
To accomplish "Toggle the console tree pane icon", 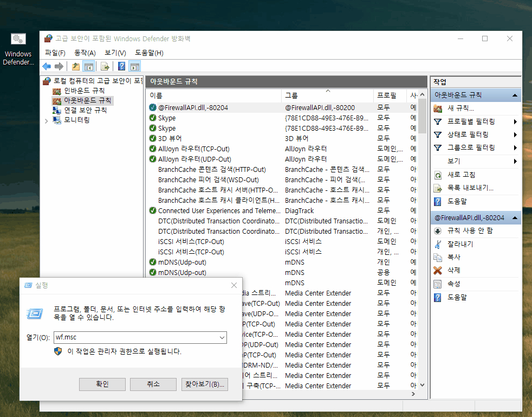I will tap(89, 67).
